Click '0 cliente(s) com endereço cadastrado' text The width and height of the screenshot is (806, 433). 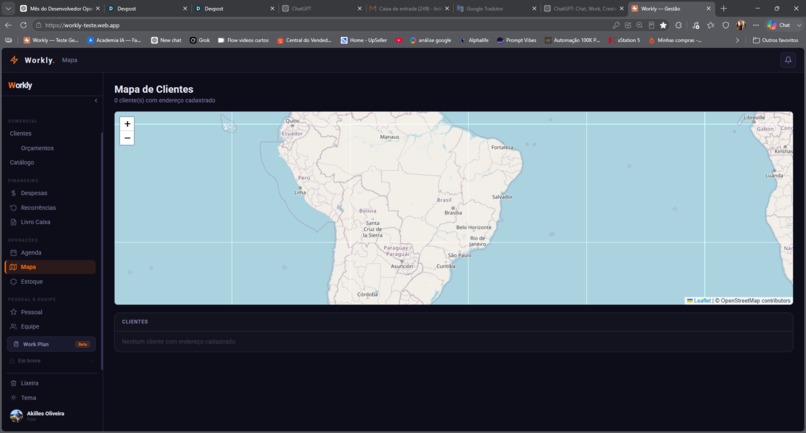164,101
